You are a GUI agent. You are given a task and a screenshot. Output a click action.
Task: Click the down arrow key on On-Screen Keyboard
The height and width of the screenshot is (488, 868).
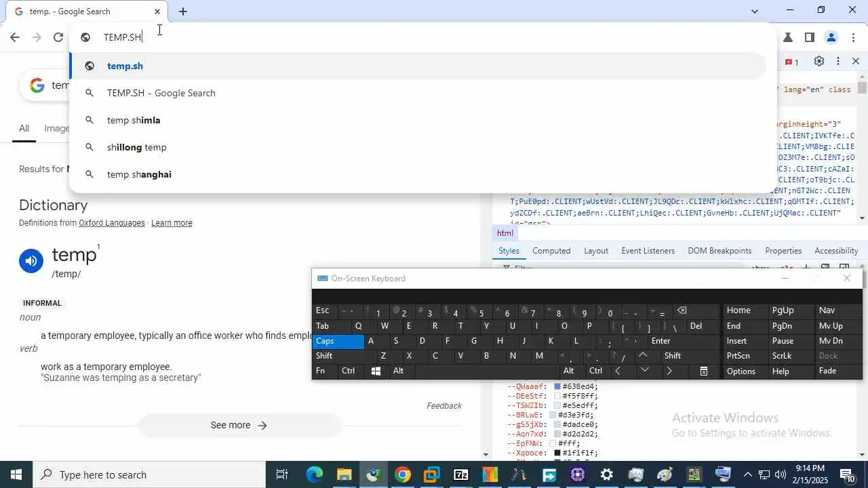point(644,371)
